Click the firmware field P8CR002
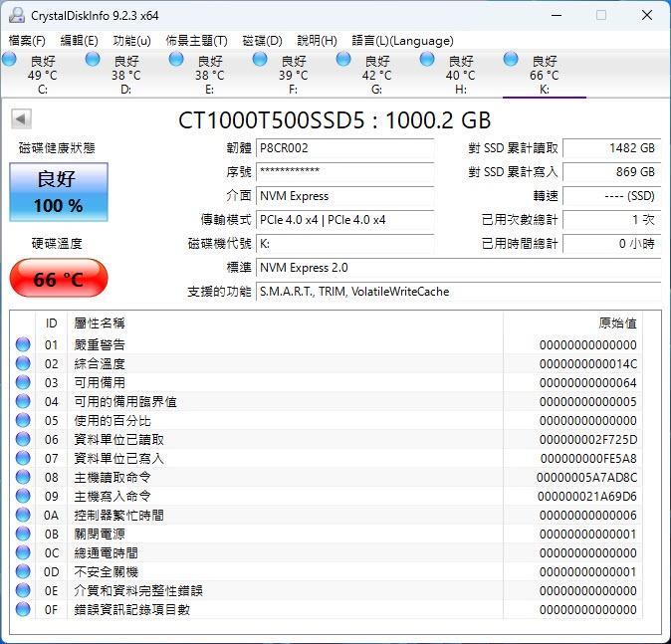 (x=344, y=148)
